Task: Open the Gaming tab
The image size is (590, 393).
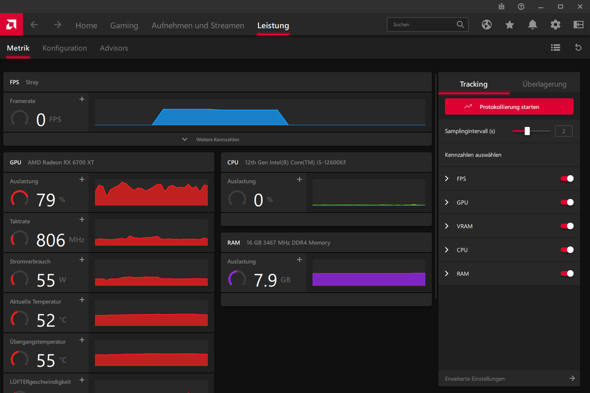Action: pos(124,26)
